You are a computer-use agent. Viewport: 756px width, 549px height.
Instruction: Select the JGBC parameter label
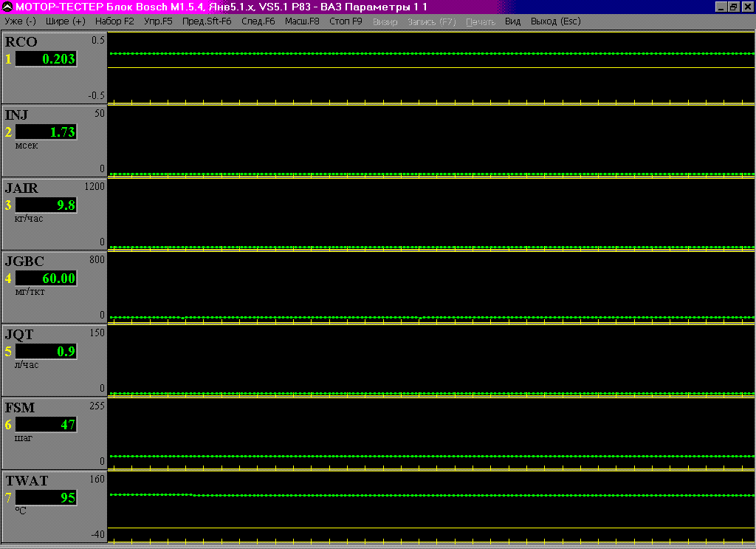pos(24,262)
